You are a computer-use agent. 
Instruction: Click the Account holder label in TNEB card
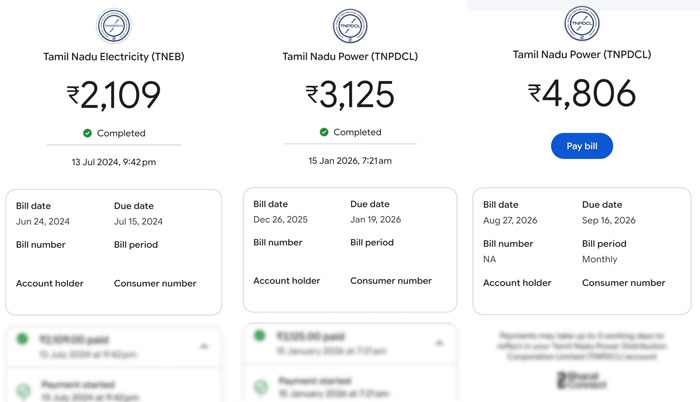[x=50, y=283]
